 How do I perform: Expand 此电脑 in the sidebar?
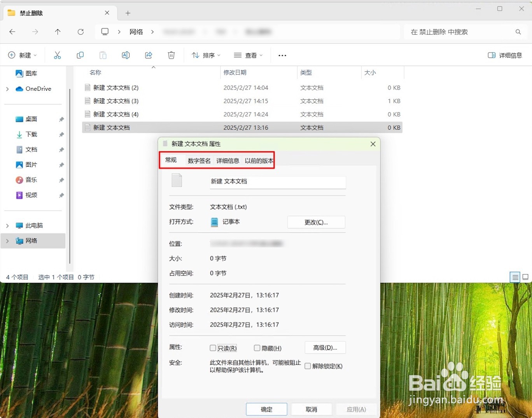point(7,225)
